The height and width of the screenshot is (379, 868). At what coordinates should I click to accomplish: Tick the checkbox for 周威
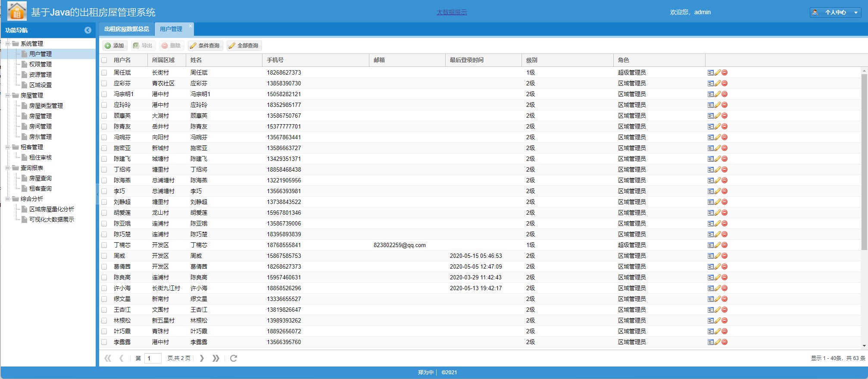104,256
